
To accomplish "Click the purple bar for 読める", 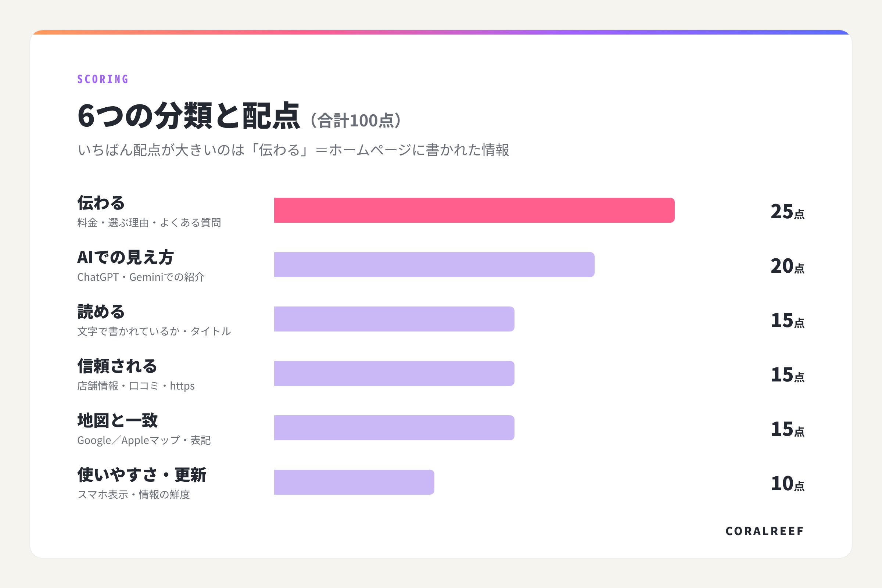I will [394, 319].
